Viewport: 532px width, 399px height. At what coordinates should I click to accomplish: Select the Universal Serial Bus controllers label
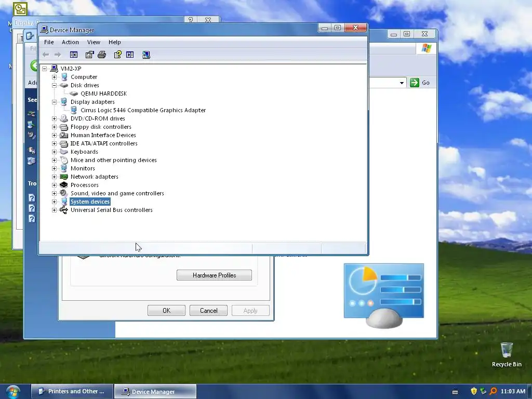112,210
